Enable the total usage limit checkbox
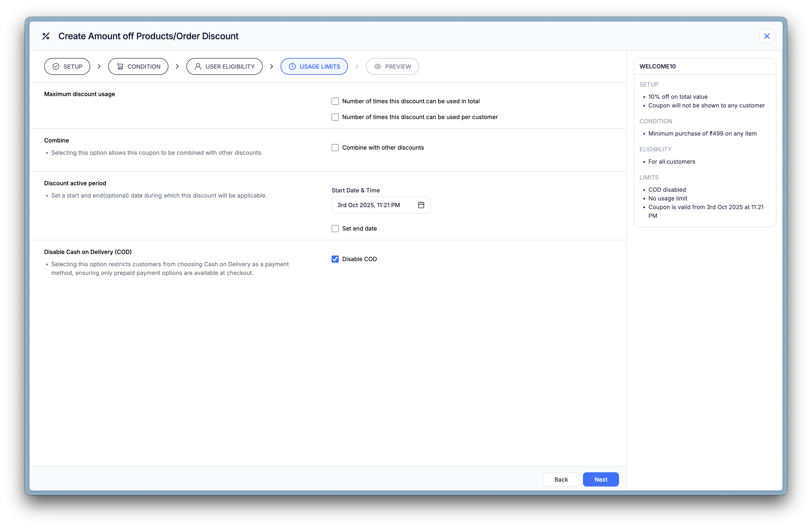Screen dimensions: 812x528 tap(335, 101)
